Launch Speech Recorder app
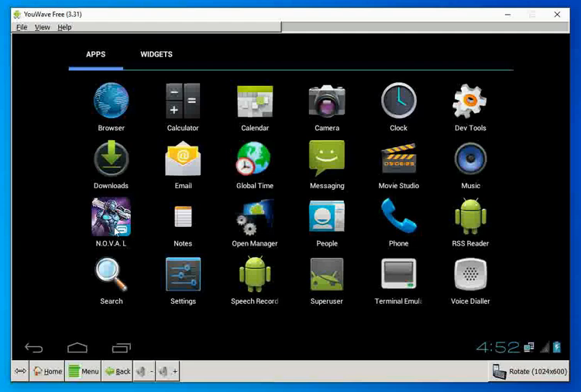The width and height of the screenshot is (581, 392). point(255,274)
